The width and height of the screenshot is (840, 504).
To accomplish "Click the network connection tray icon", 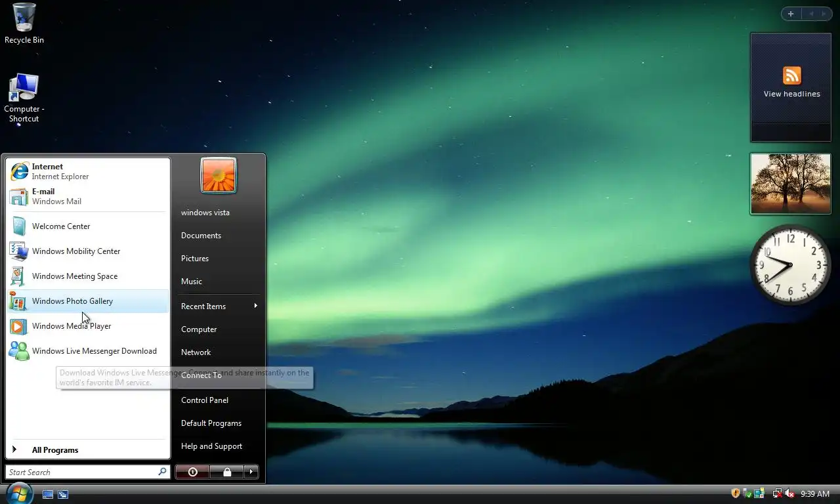I will [x=778, y=493].
